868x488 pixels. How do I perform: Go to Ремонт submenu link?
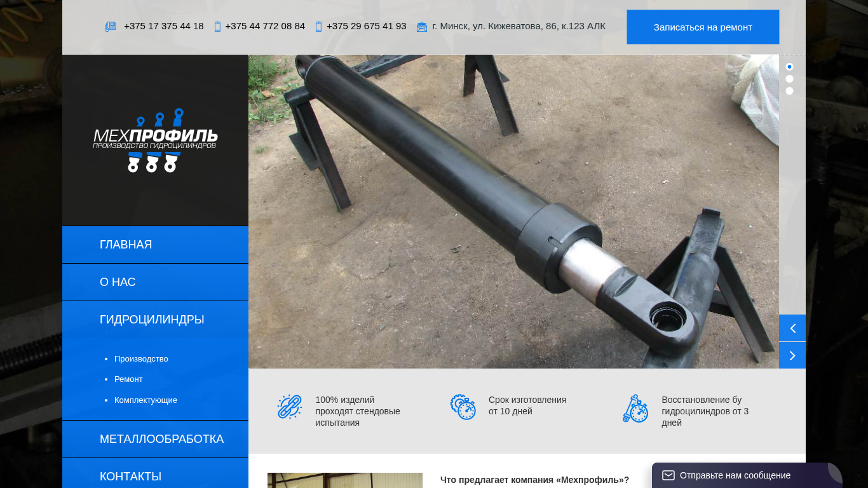[128, 379]
